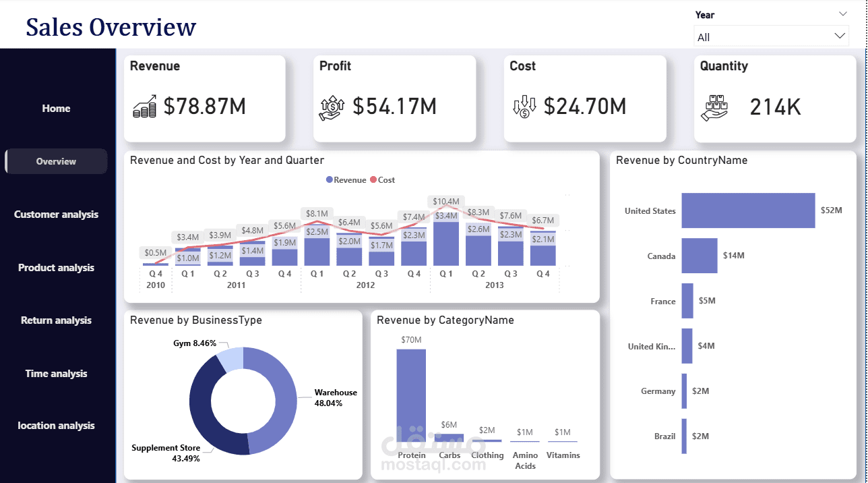Viewport: 868px width, 483px height.
Task: Navigate to Return analysis
Action: click(56, 320)
